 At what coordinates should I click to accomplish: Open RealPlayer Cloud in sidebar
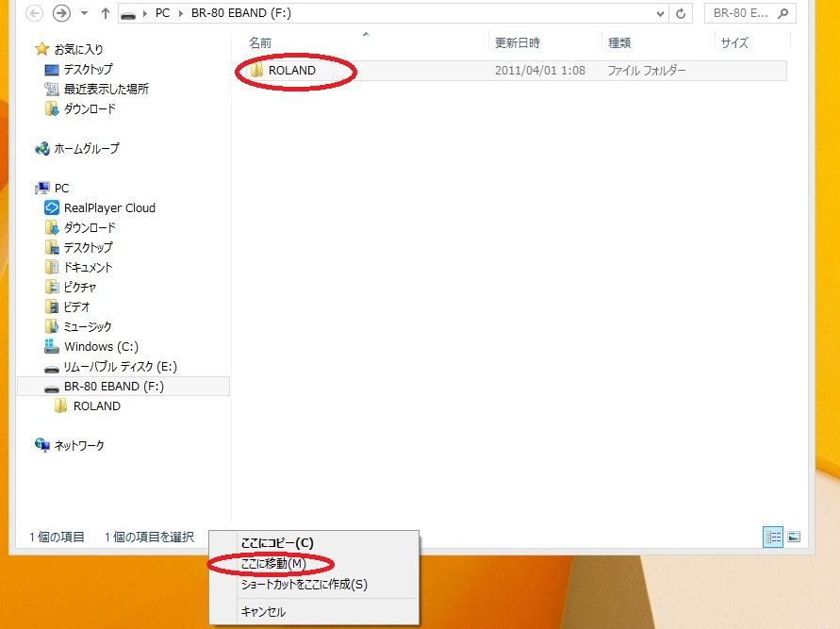click(x=109, y=207)
